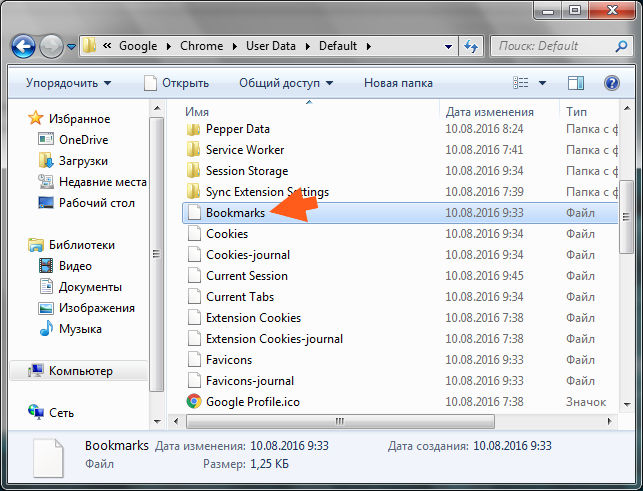Viewport: 643px width, 491px height.
Task: Expand the arrow after Google in breadcrumb
Action: (169, 46)
